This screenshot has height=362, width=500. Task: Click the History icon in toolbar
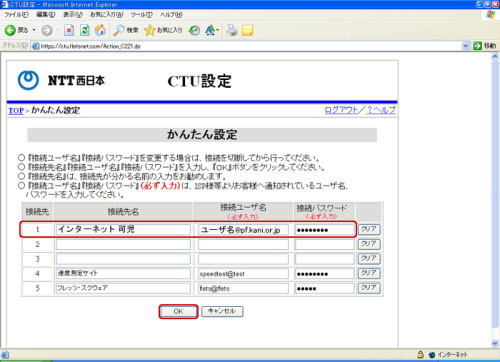click(x=194, y=30)
